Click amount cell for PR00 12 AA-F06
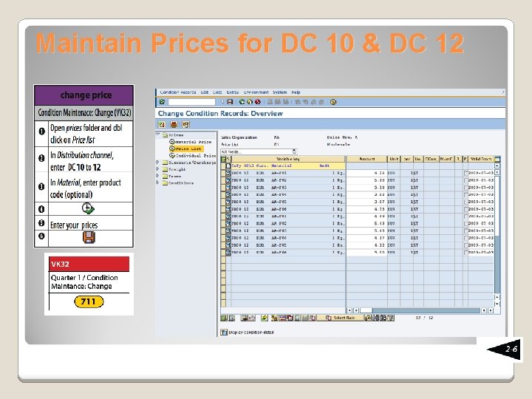The image size is (532, 399). click(366, 253)
